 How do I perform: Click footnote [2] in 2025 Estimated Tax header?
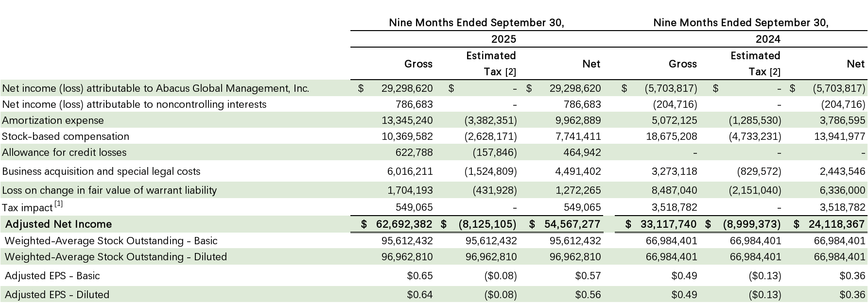(510, 72)
